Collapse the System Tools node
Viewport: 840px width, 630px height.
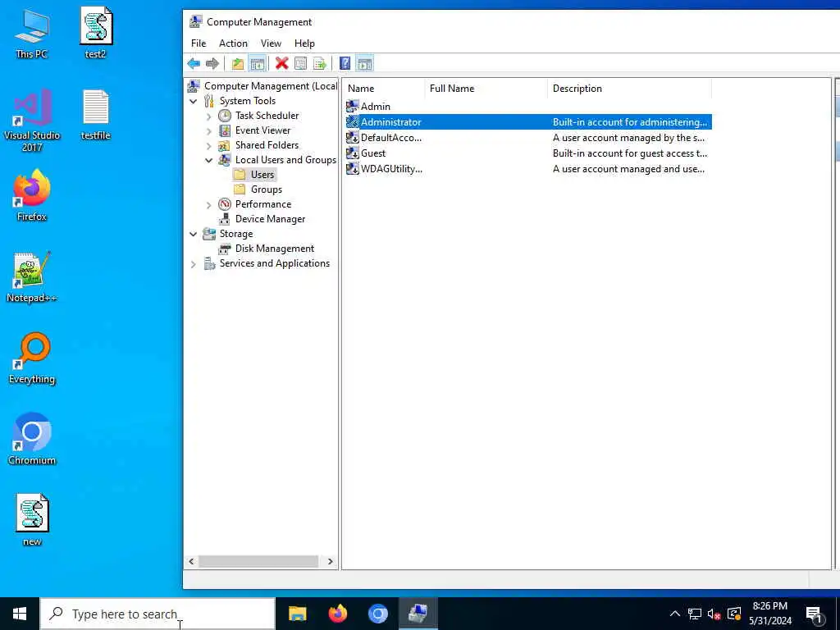point(194,101)
